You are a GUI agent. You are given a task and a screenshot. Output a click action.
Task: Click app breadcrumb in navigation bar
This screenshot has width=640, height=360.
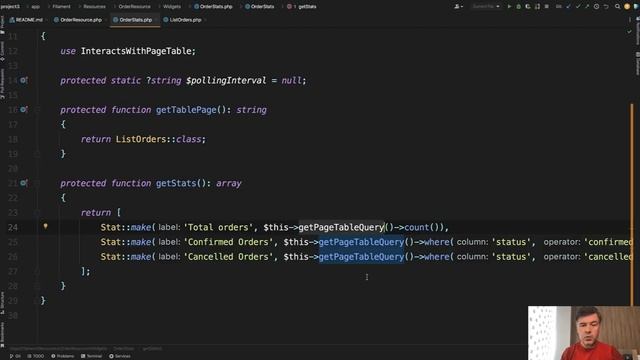(x=36, y=7)
